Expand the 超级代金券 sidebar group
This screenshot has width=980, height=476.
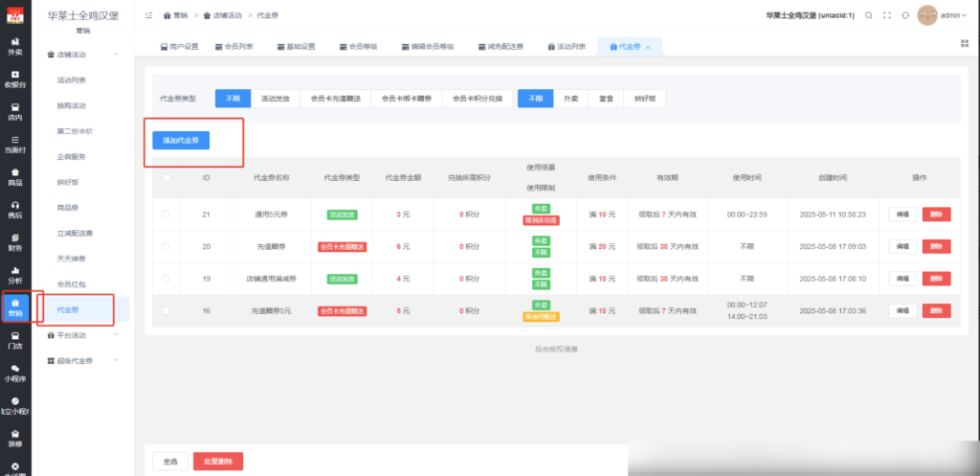[84, 361]
